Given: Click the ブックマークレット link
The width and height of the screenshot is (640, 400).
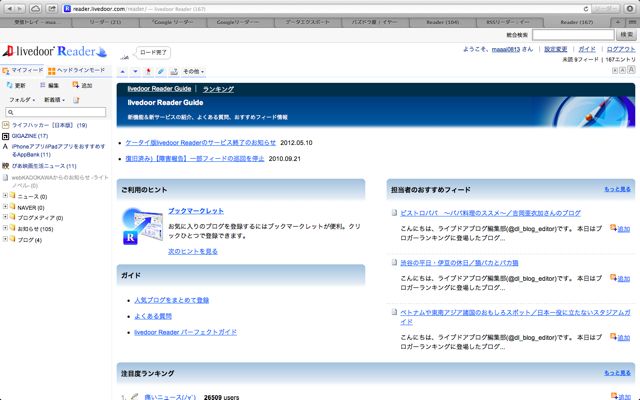Looking at the screenshot, I should (x=196, y=211).
